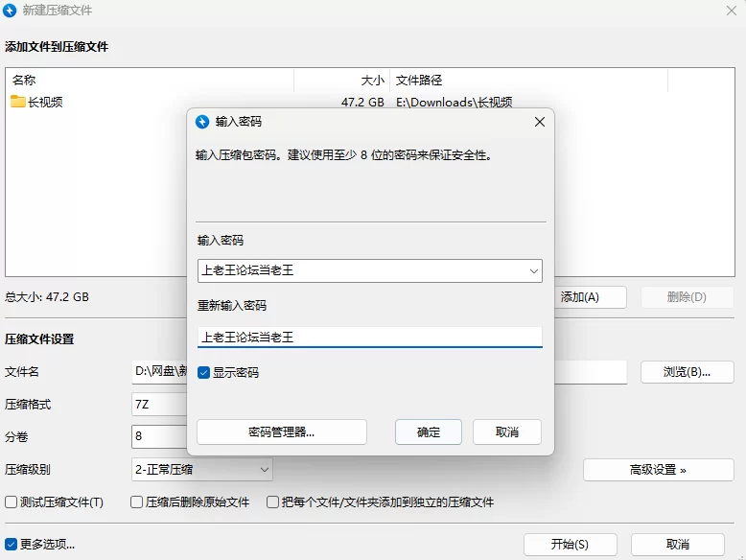
Task: Sort list by 名称 column header
Action: coord(150,80)
